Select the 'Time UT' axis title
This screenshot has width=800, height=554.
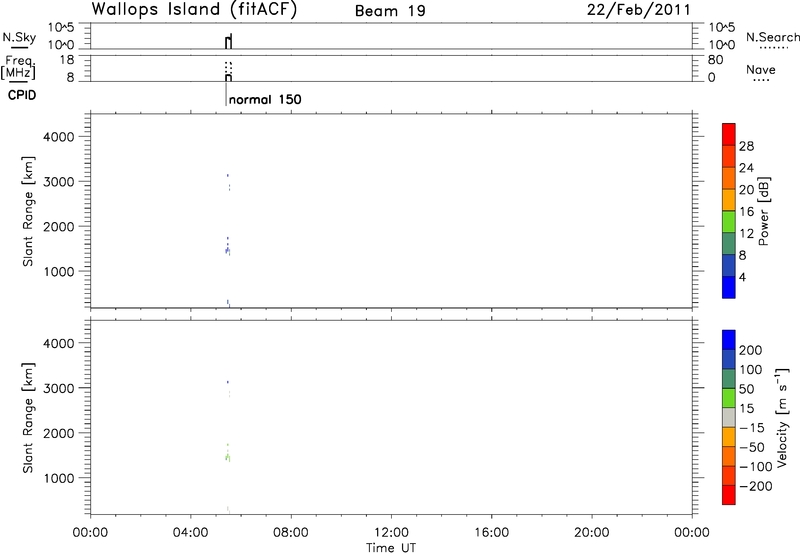(x=391, y=548)
